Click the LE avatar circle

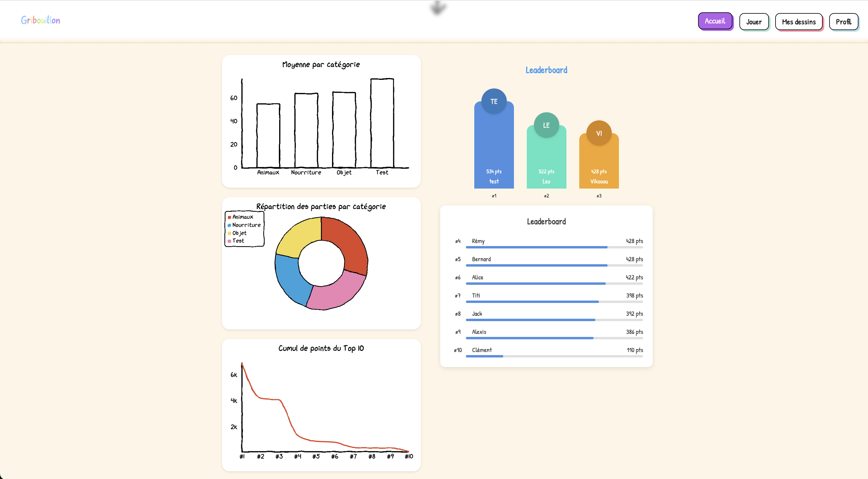click(546, 125)
